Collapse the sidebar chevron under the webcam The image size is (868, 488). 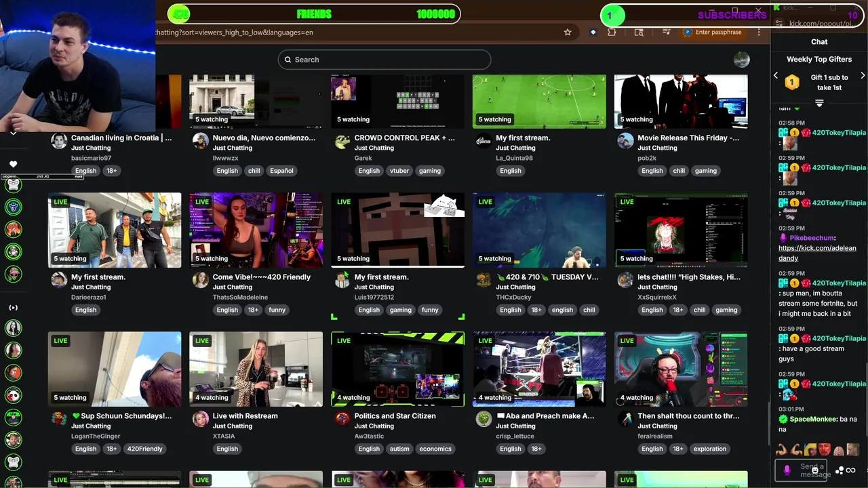click(x=13, y=134)
